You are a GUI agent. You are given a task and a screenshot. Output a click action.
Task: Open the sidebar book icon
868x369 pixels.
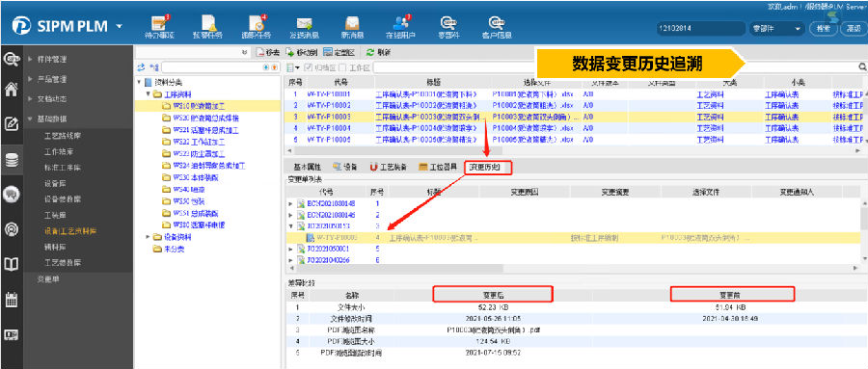click(12, 264)
